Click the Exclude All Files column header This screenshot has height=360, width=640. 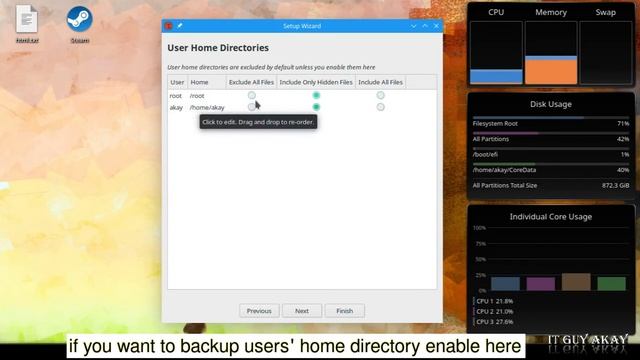[251, 82]
